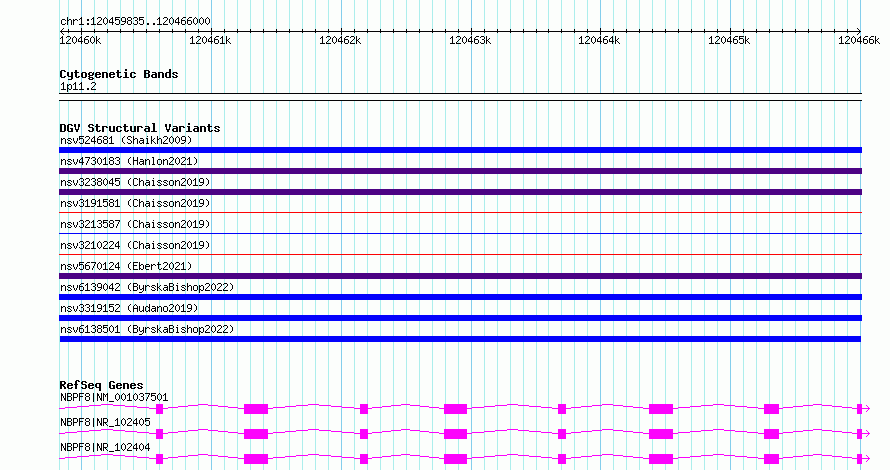Pick the 120466k ruler label
This screenshot has height=470, width=890.
click(x=859, y=40)
